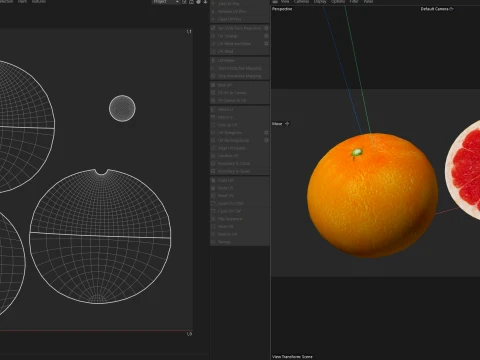Select the small circular UV island

tap(122, 108)
